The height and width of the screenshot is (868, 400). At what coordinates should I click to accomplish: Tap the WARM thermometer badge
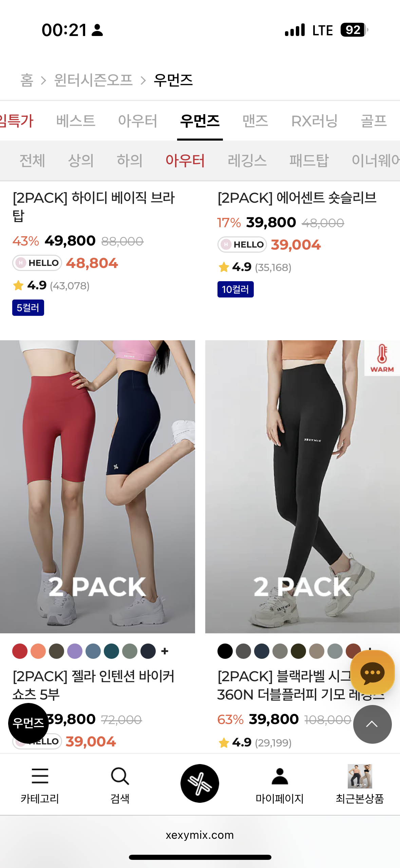[382, 358]
